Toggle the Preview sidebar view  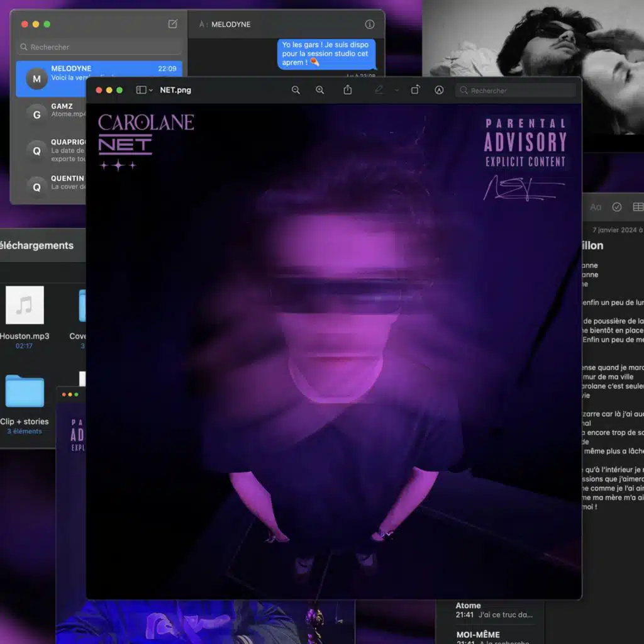coord(141,91)
